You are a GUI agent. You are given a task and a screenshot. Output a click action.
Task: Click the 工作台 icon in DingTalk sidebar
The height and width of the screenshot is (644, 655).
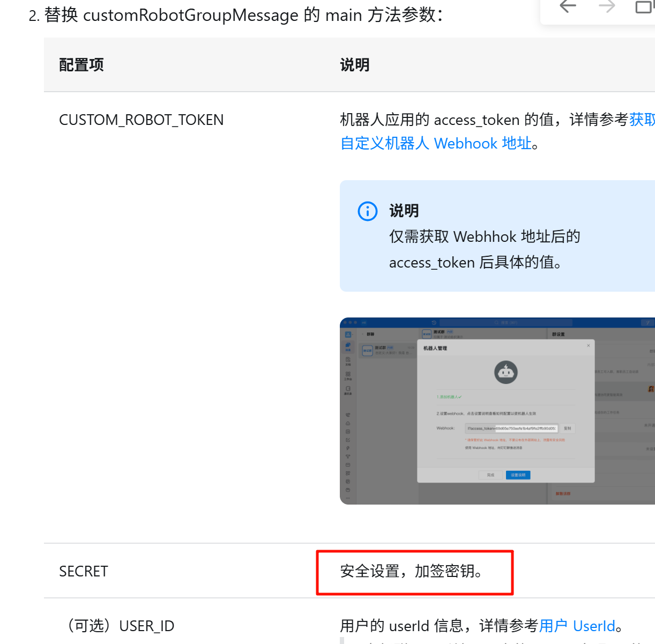tap(348, 375)
